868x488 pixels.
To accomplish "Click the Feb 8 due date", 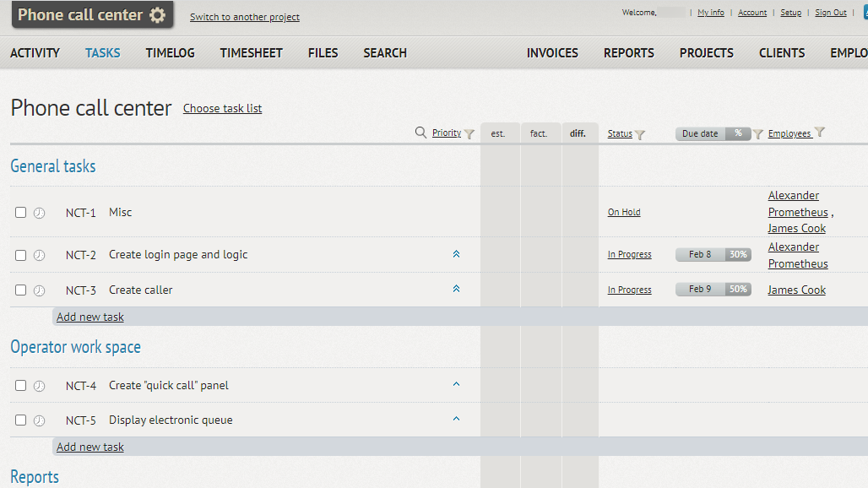I will coord(700,254).
